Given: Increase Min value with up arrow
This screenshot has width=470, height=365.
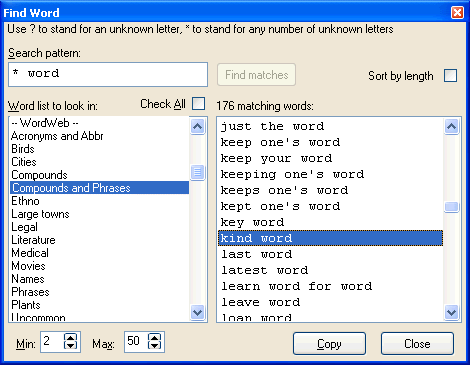Looking at the screenshot, I should coord(71,337).
